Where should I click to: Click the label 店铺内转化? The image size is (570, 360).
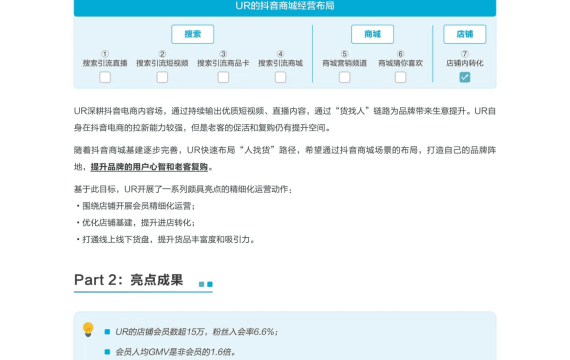coord(465,63)
